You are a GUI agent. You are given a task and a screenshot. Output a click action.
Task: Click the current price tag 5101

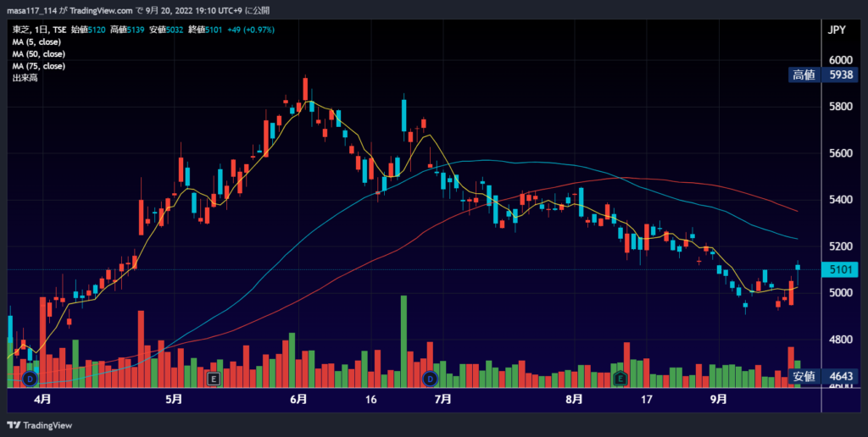pos(840,269)
